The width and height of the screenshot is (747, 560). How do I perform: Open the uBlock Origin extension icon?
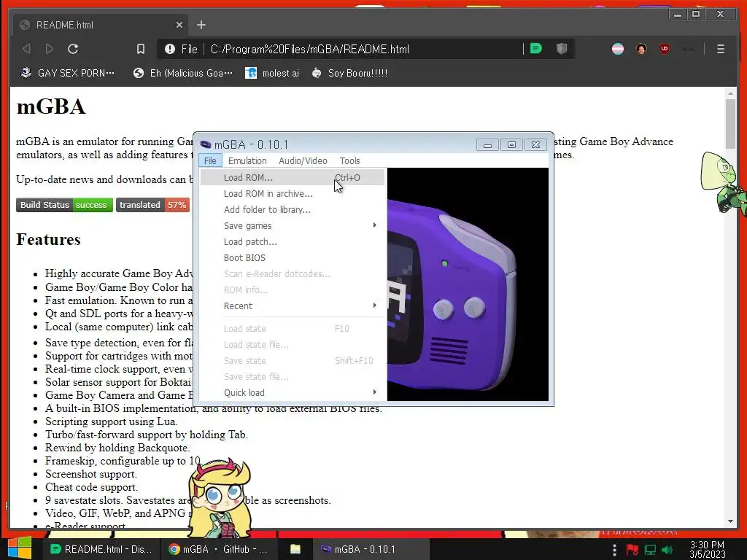[665, 49]
